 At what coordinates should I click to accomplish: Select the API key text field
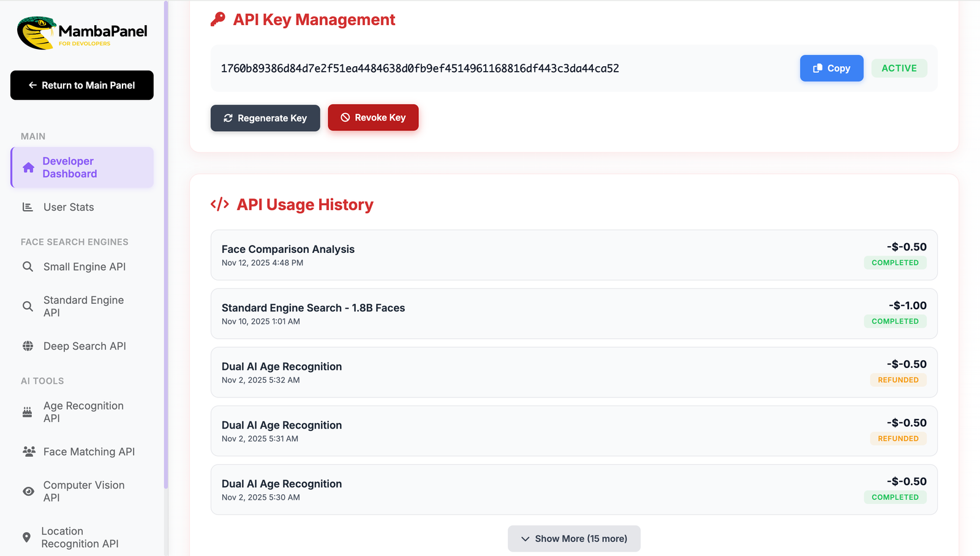coord(420,68)
